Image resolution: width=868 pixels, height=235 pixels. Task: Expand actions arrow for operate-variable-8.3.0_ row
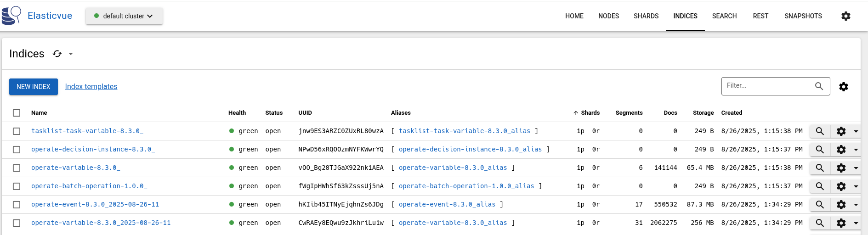856,168
